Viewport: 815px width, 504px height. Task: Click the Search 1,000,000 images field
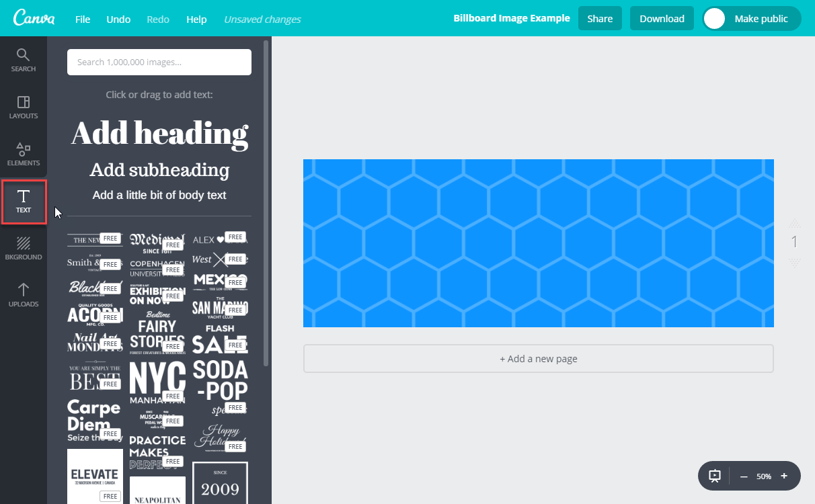tap(159, 62)
